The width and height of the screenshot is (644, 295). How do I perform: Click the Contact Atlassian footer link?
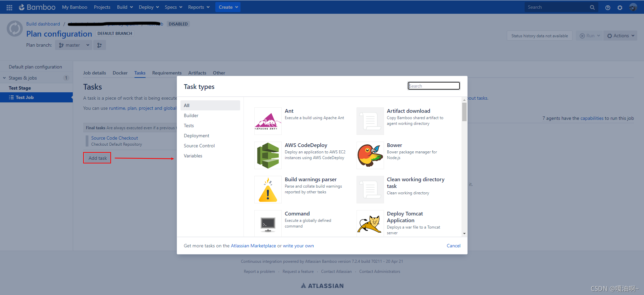pyautogui.click(x=336, y=272)
